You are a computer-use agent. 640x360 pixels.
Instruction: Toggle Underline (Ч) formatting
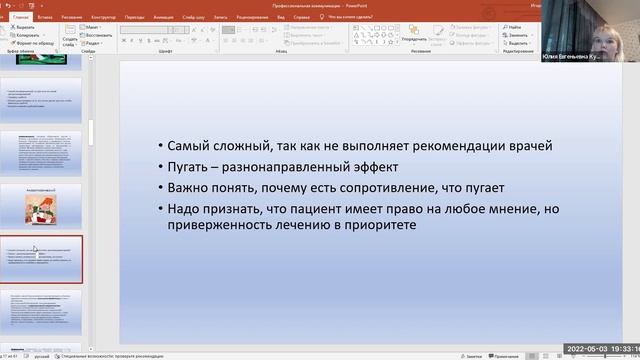[x=140, y=41]
